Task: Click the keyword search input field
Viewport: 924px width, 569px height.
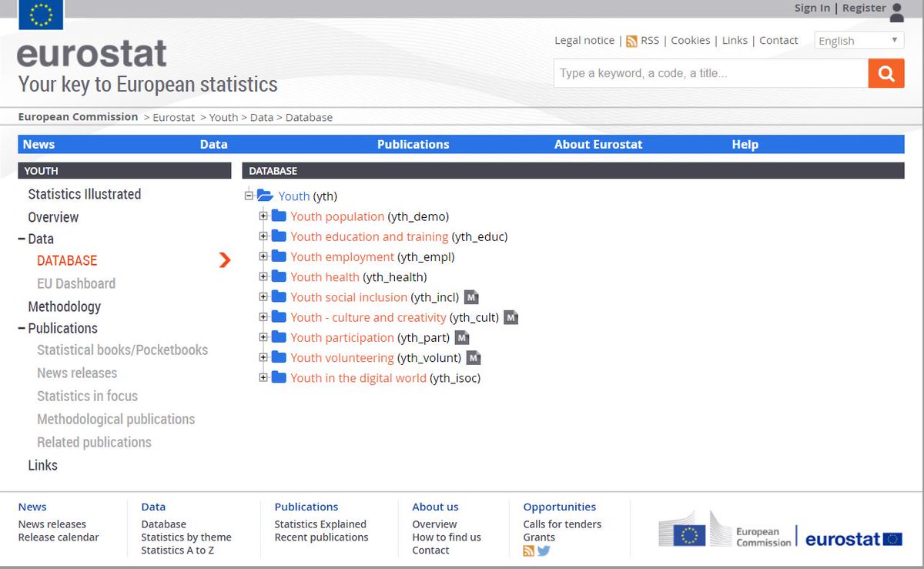Action: 711,73
